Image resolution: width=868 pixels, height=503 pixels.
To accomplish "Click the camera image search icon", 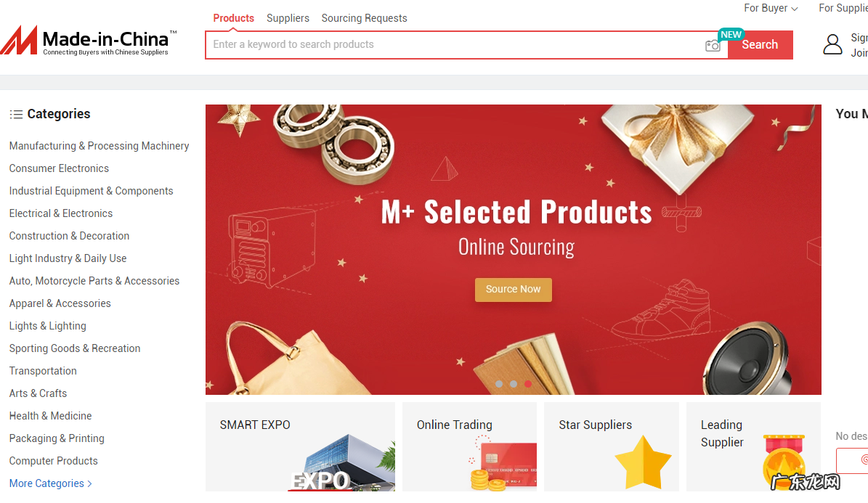I will tap(713, 46).
